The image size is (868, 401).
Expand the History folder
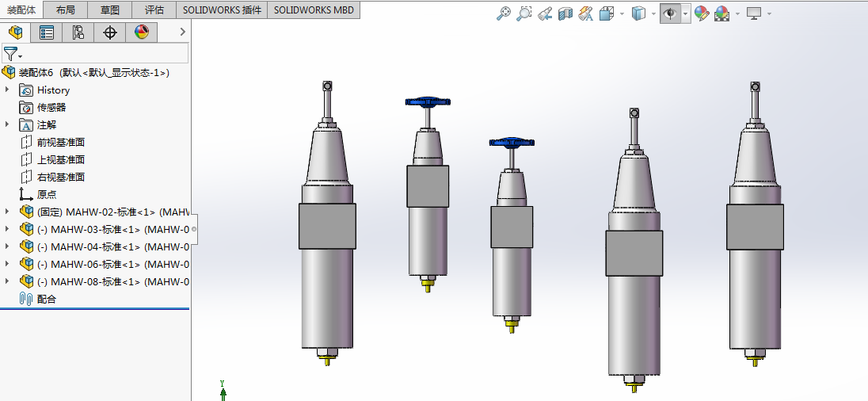click(x=7, y=90)
